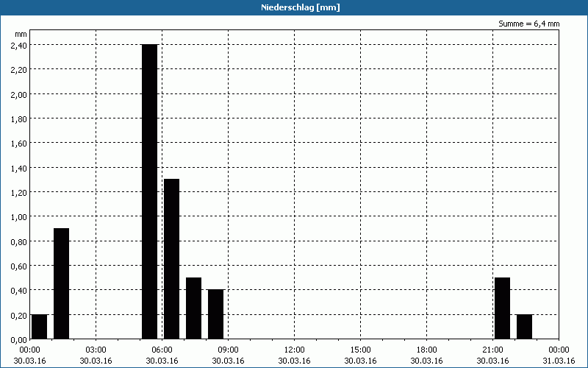Click the mm unit label above the y-axis
This screenshot has width=588, height=368.
coord(21,34)
